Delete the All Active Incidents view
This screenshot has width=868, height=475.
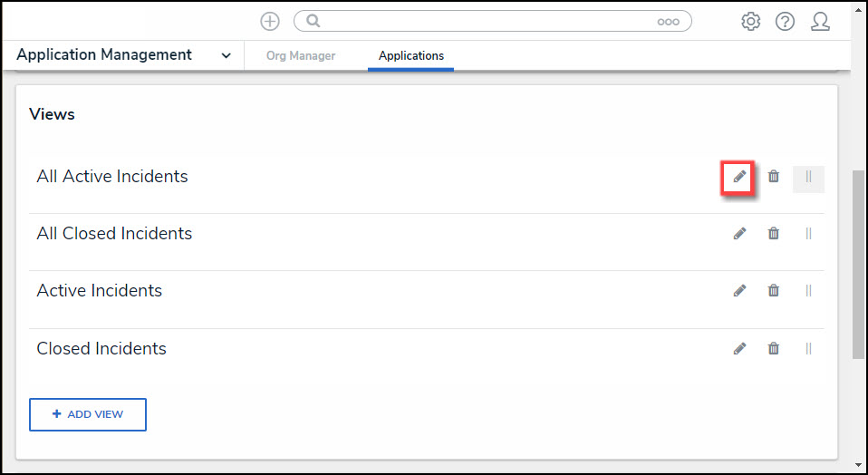[x=774, y=177]
